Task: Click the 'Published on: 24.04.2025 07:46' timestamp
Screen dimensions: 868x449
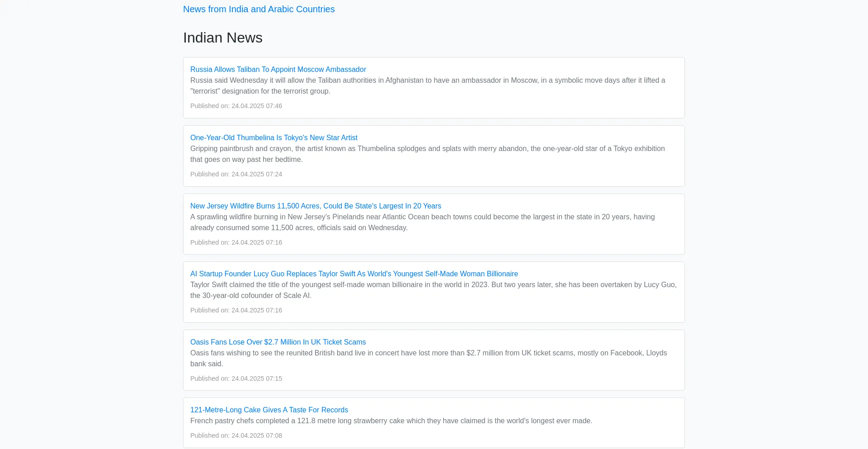Action: coord(236,106)
